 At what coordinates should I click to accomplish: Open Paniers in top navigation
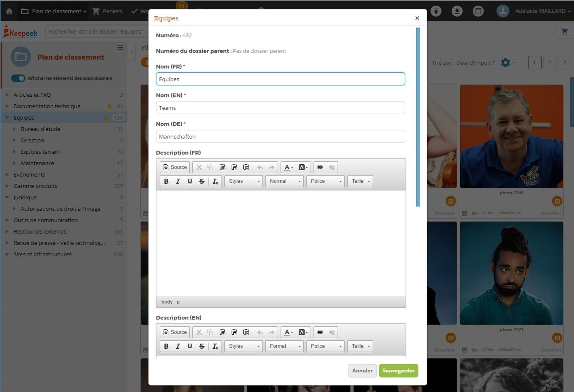click(107, 11)
